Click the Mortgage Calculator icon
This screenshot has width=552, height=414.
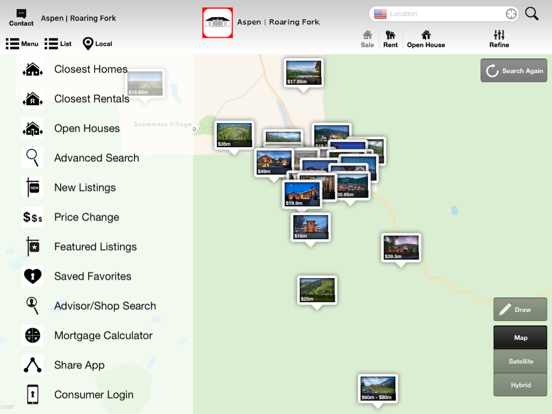[33, 335]
